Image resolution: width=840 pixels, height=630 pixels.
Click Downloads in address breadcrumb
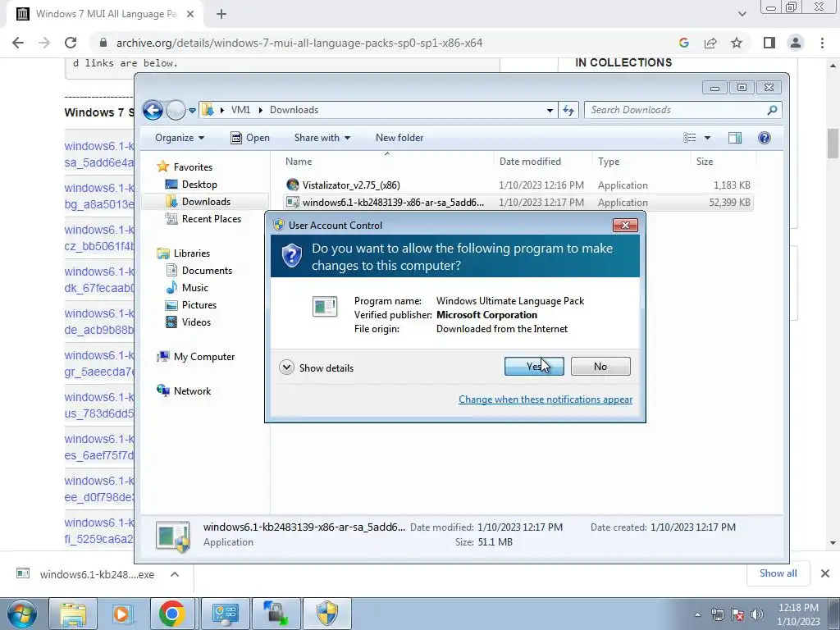pyautogui.click(x=294, y=110)
